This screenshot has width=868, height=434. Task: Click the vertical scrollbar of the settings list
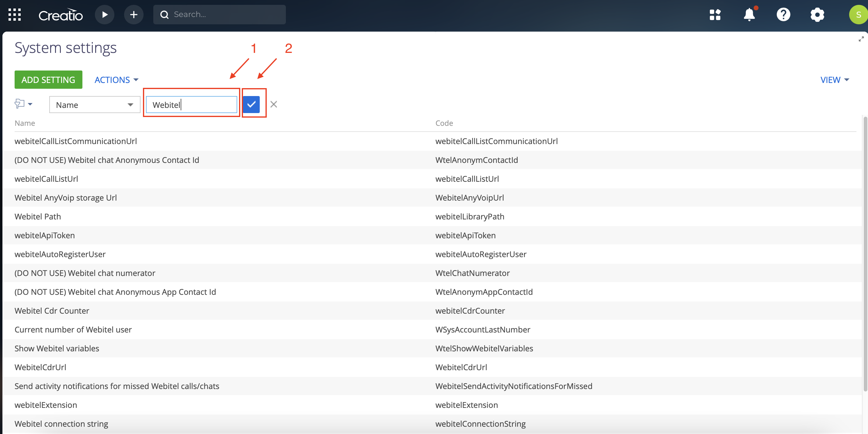tap(865, 254)
